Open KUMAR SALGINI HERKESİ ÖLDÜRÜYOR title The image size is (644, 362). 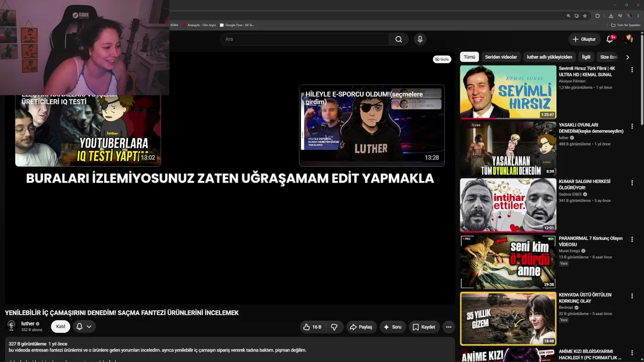coord(585,185)
